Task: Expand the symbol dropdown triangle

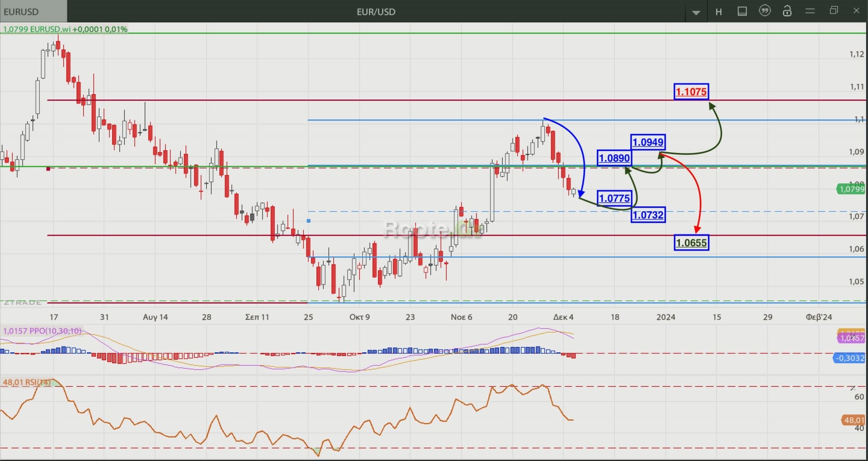Action: (x=696, y=12)
